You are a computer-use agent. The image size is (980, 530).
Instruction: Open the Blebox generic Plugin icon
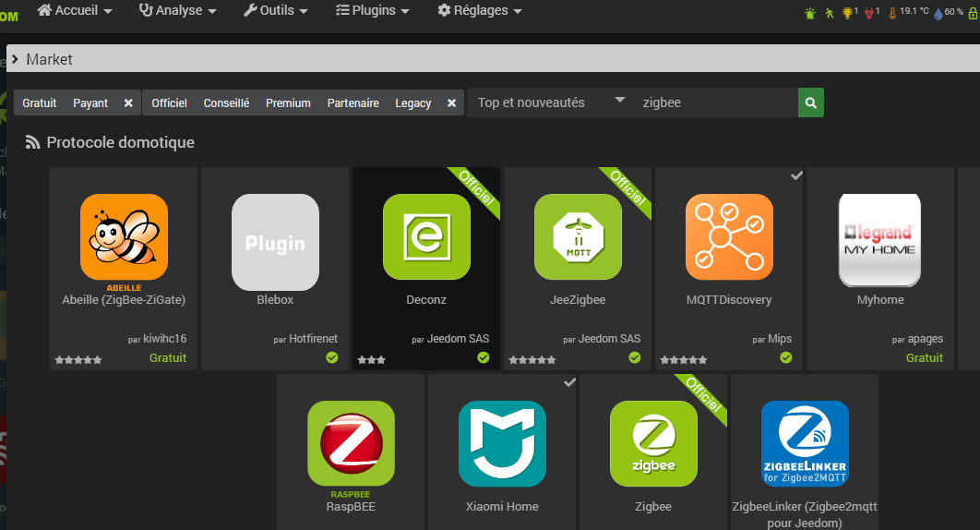pyautogui.click(x=276, y=242)
